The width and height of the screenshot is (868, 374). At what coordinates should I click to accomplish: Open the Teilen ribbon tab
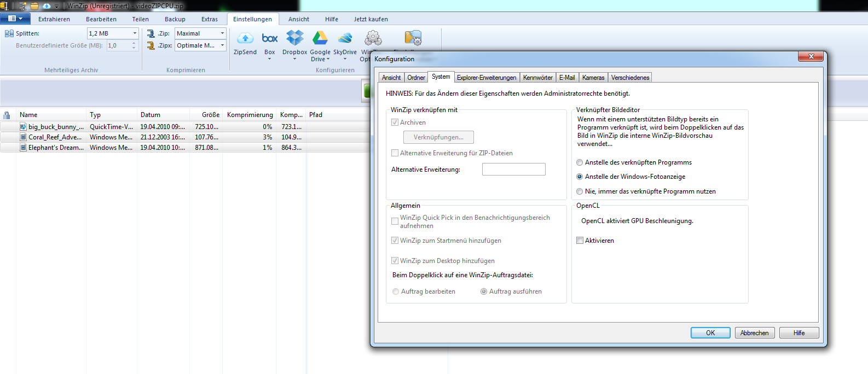[141, 19]
